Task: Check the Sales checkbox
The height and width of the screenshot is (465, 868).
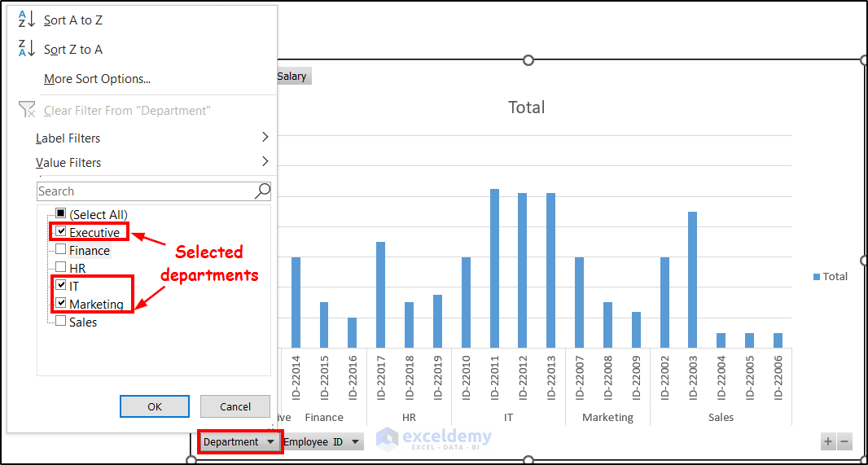Action: 61,321
